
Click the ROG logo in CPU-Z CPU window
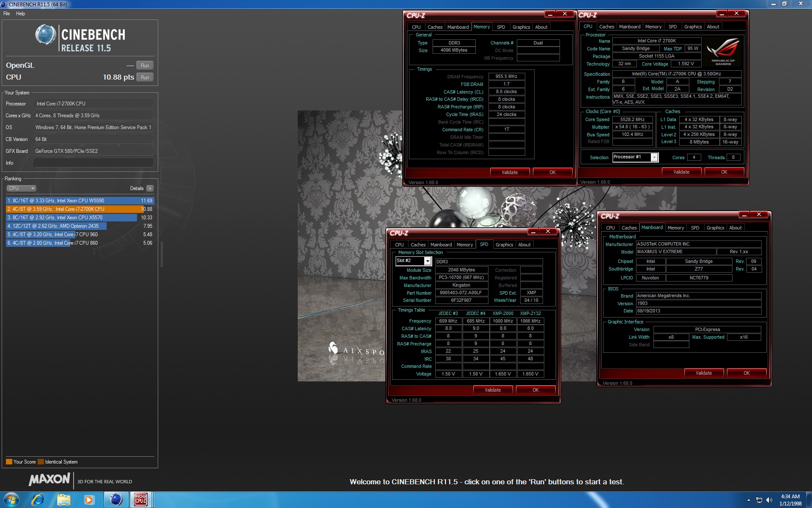(x=723, y=51)
